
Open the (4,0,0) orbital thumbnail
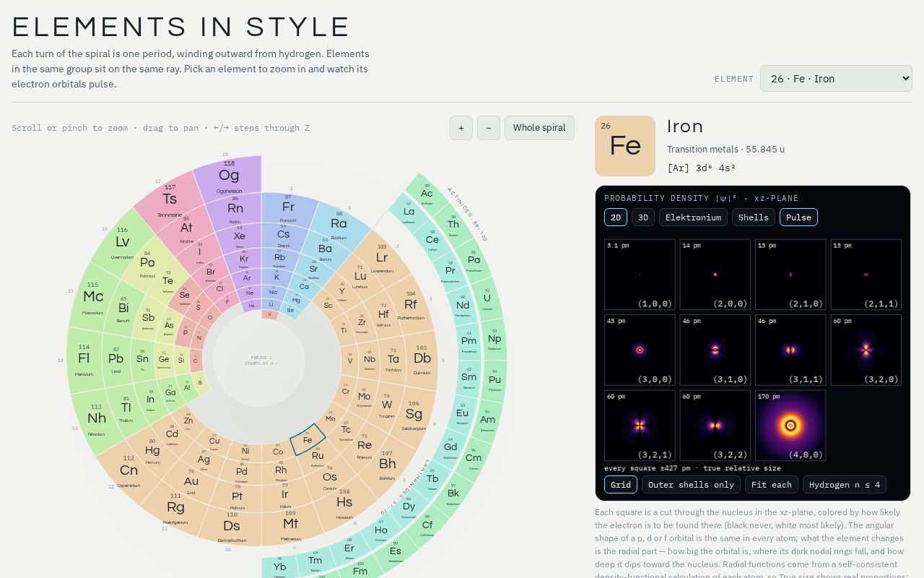coord(790,426)
